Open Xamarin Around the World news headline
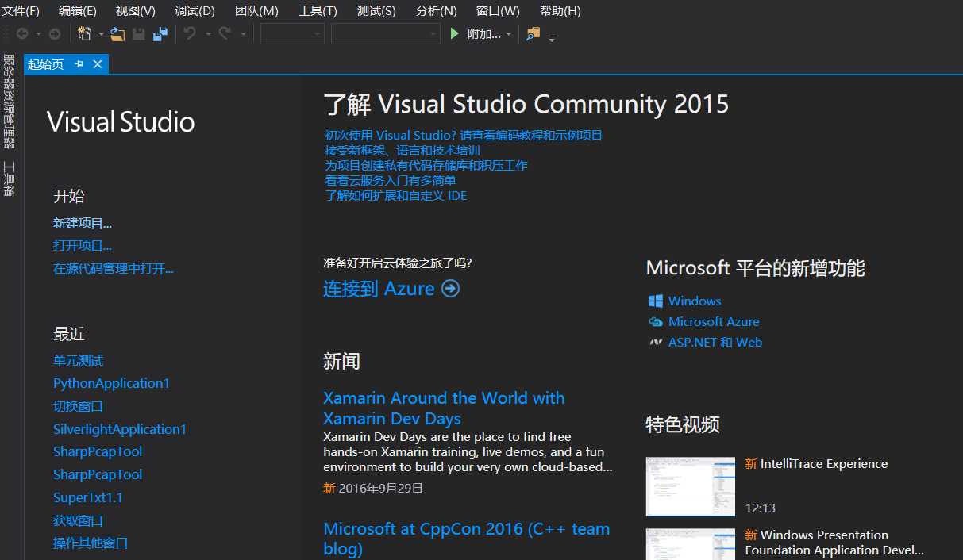The image size is (963, 560). [444, 408]
